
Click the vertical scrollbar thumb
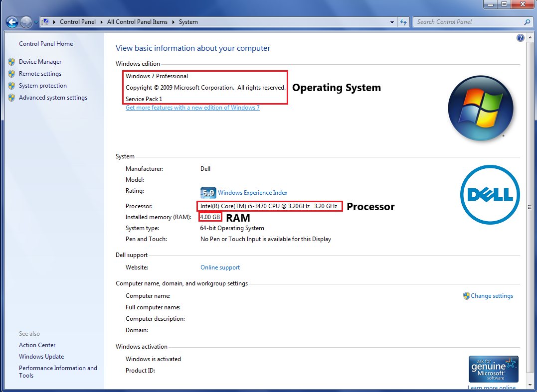530,207
